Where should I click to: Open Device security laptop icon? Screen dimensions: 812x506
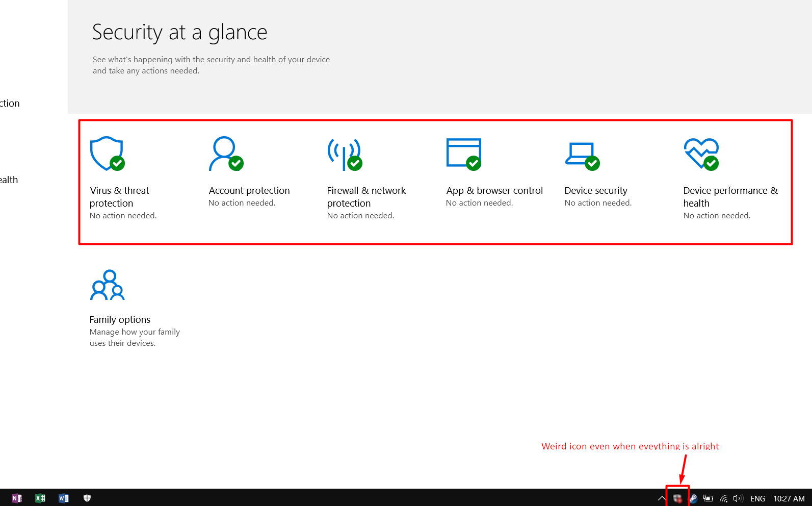pos(582,156)
